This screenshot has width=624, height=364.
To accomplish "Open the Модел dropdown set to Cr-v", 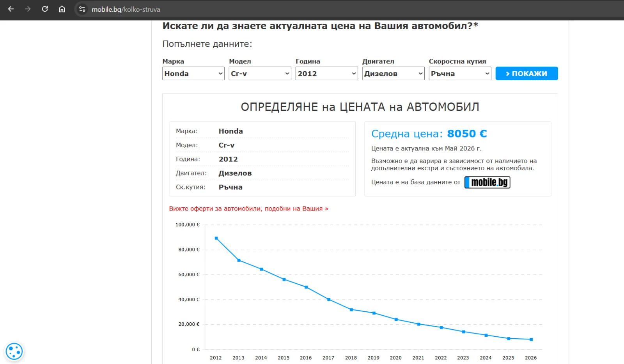I will (260, 74).
